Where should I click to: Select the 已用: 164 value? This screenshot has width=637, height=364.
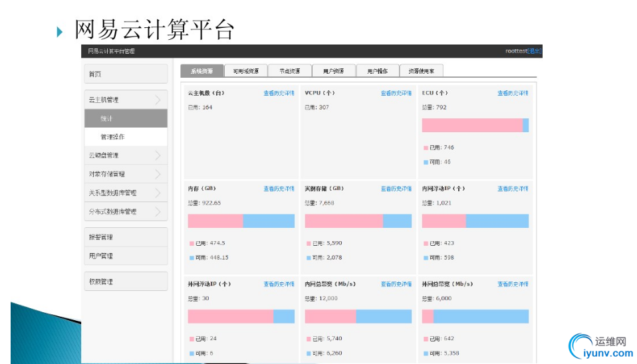pyautogui.click(x=200, y=108)
